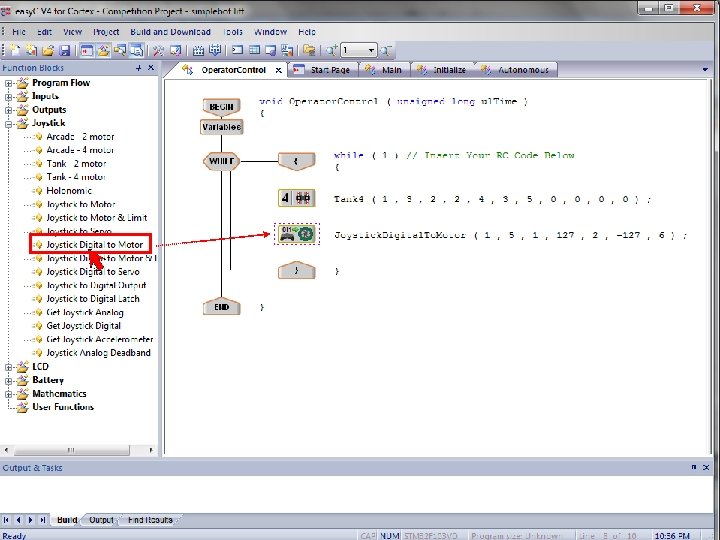Viewport: 720px width, 540px height.
Task: Click the WHILE loop flowchart block
Action: 221,161
